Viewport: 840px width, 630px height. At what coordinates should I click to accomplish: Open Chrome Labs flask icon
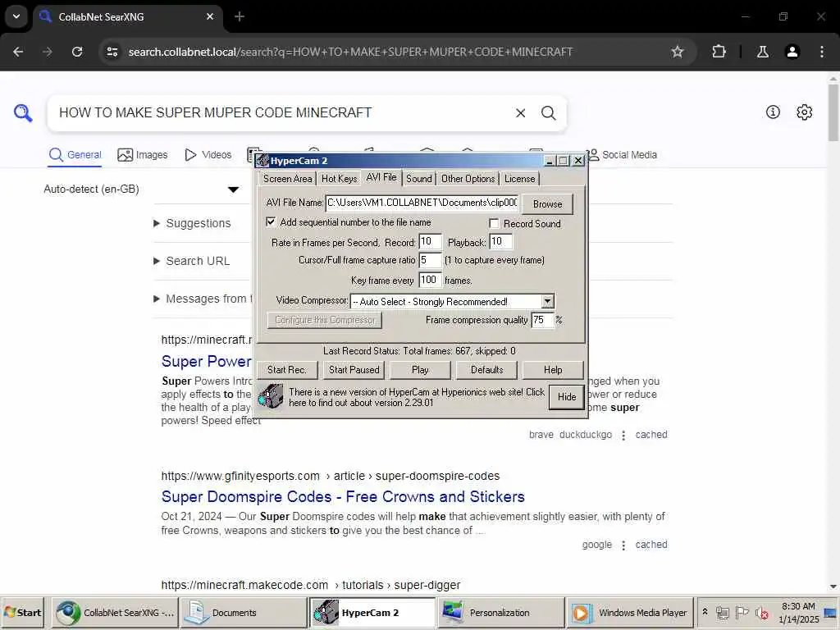coord(762,52)
